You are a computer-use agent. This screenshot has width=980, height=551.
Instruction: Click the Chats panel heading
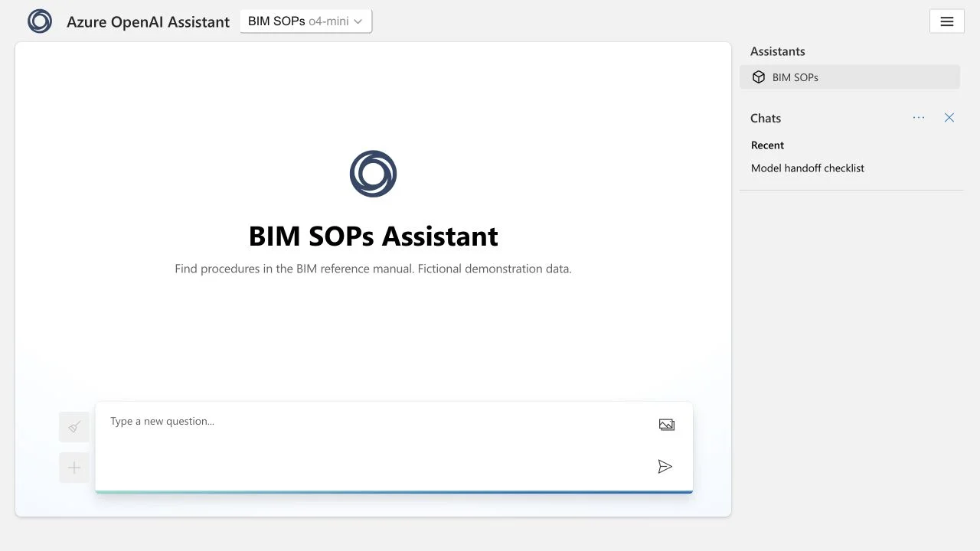pyautogui.click(x=766, y=118)
